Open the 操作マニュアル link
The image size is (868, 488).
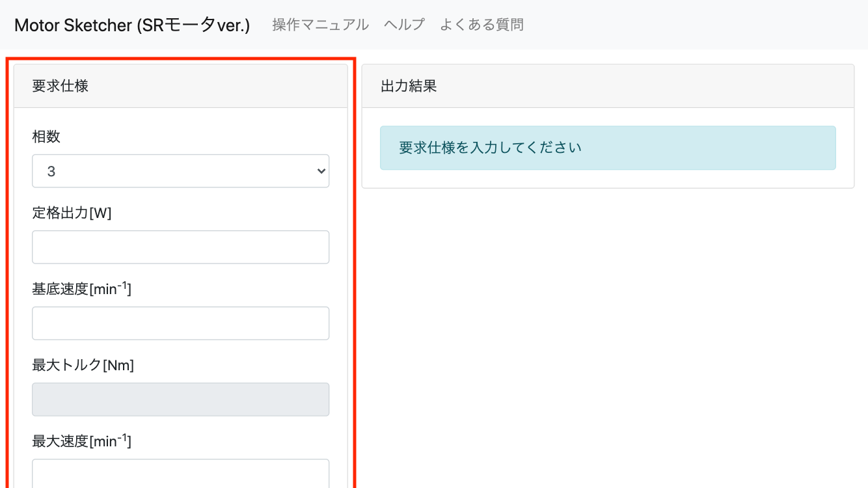point(320,25)
